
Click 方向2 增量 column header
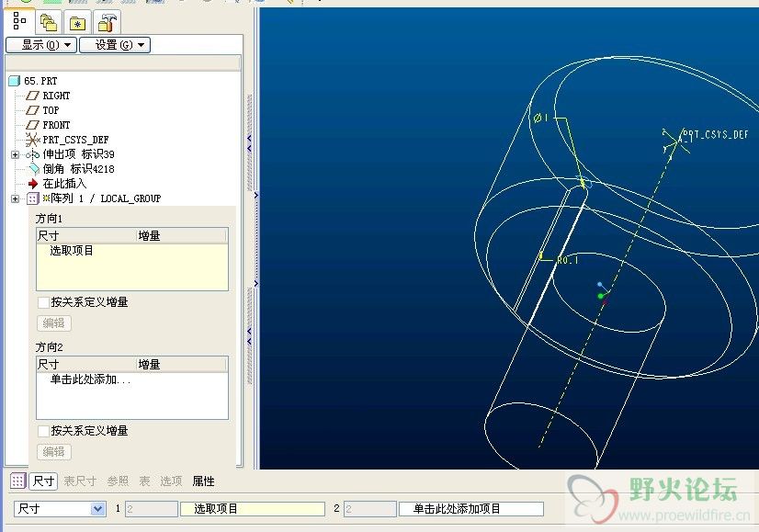(x=182, y=365)
